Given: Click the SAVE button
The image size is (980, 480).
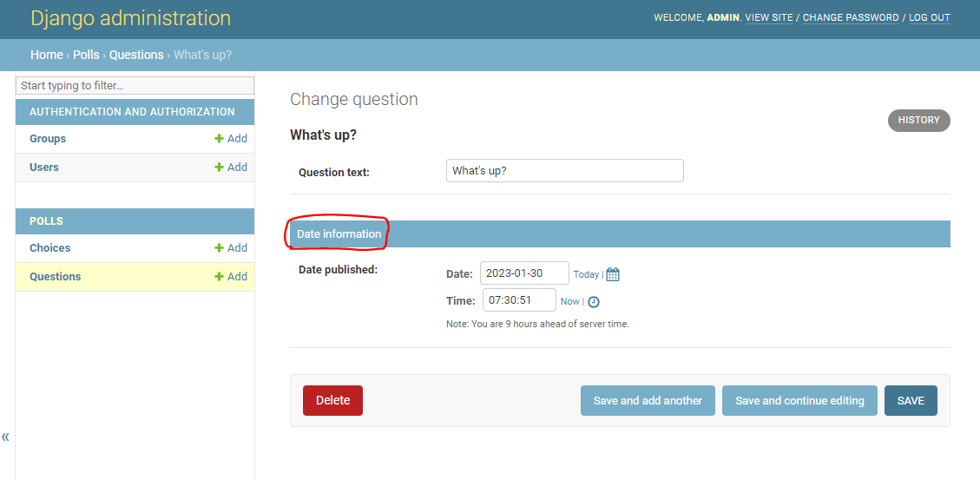Looking at the screenshot, I should pos(911,401).
